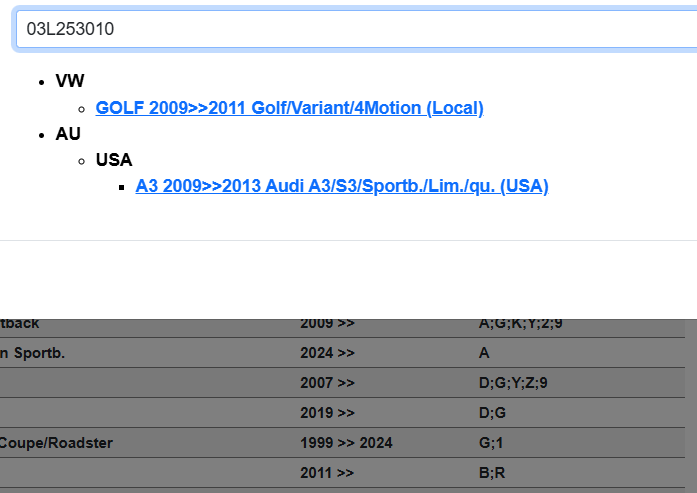This screenshot has width=697, height=493.
Task: Select the D;G;Y;Z;9 codes cell
Action: point(513,383)
